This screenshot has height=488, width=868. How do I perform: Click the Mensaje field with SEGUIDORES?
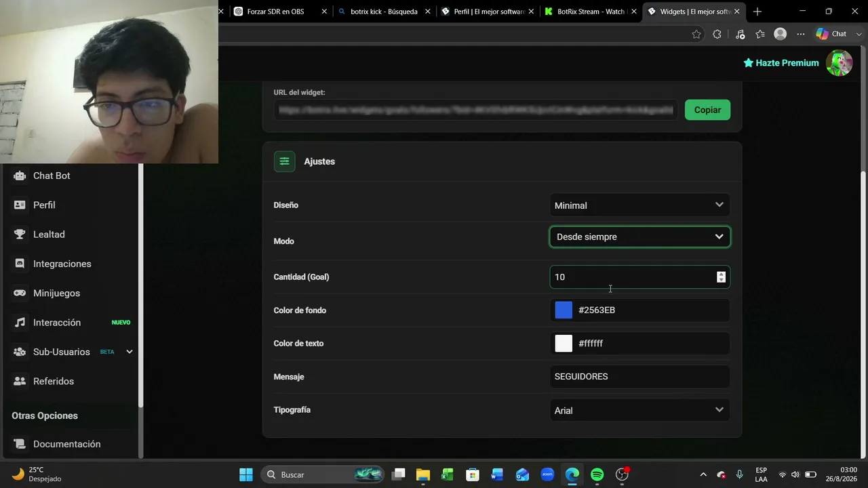click(639, 376)
